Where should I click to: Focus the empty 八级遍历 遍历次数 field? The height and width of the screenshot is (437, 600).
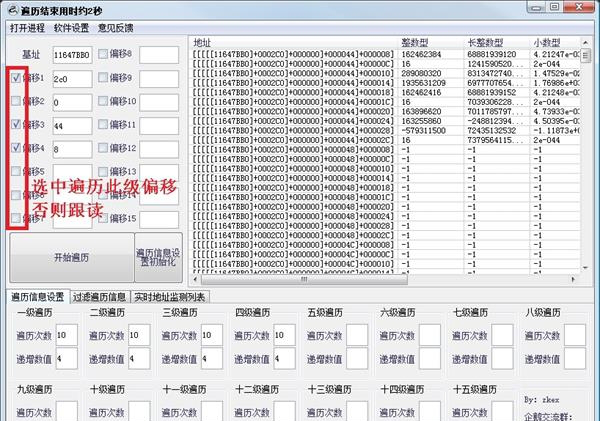point(575,335)
